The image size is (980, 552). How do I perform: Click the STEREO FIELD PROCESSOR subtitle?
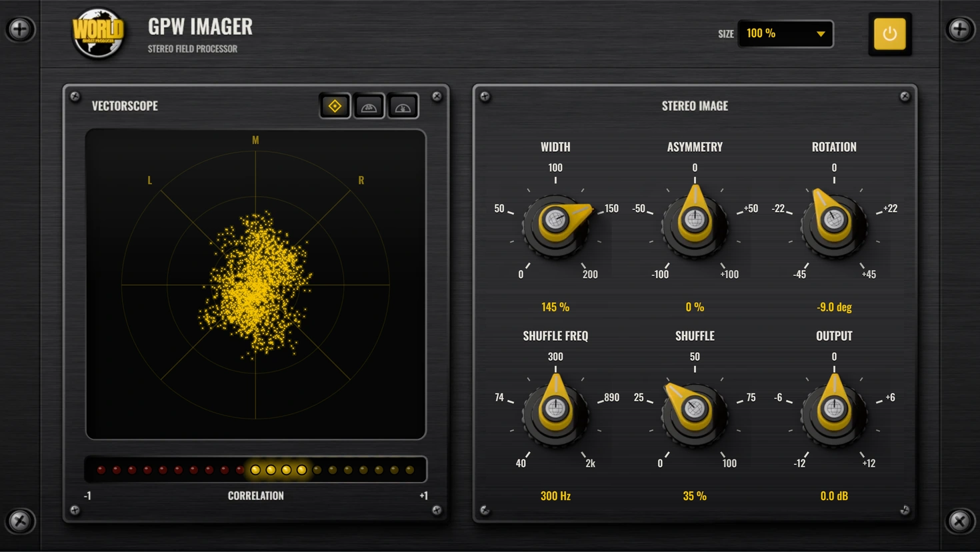[x=193, y=49]
